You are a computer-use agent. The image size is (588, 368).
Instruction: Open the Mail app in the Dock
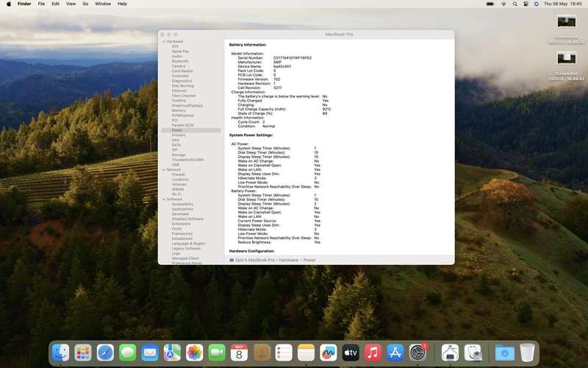(x=150, y=353)
